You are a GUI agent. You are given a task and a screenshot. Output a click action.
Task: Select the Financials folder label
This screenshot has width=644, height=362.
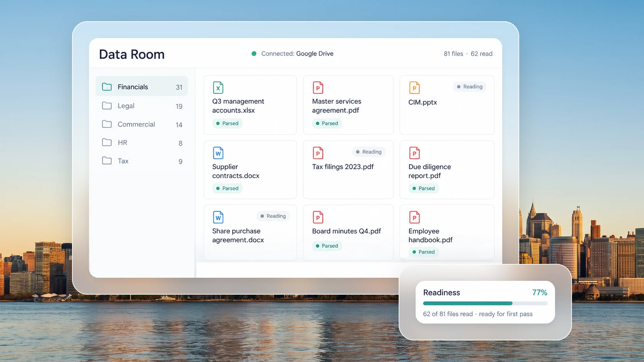click(133, 87)
